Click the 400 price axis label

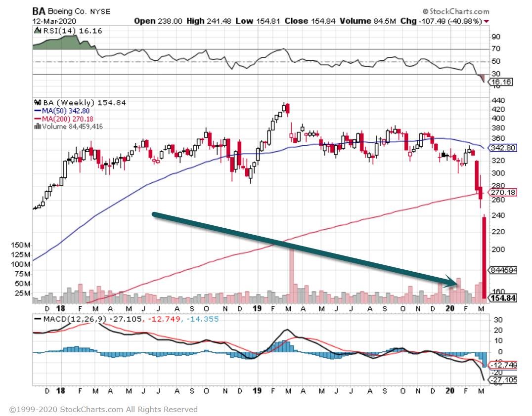coord(498,118)
